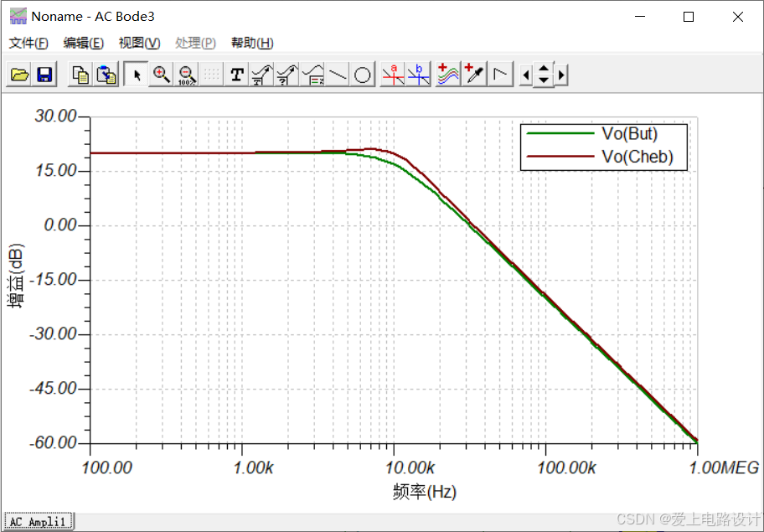The height and width of the screenshot is (532, 764).
Task: Click the green Vo(But) legend line
Action: point(560,133)
